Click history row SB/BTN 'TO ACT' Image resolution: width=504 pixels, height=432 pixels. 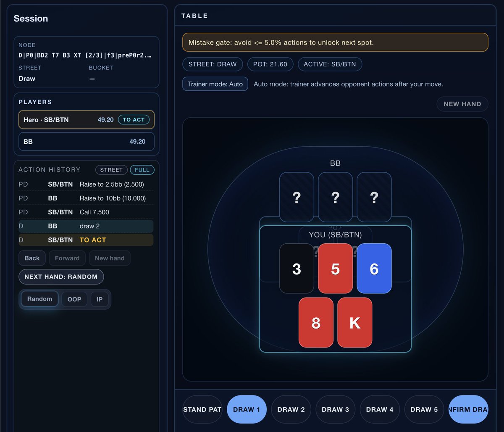[86, 240]
